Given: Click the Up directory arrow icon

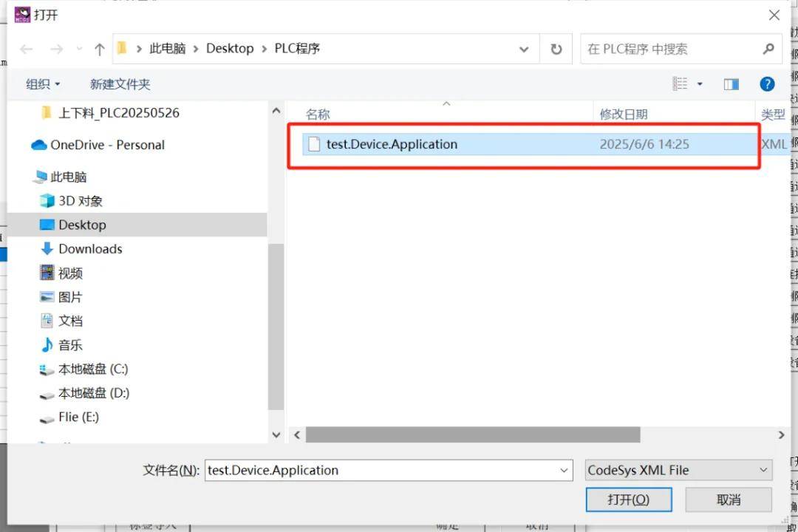Looking at the screenshot, I should tap(100, 50).
